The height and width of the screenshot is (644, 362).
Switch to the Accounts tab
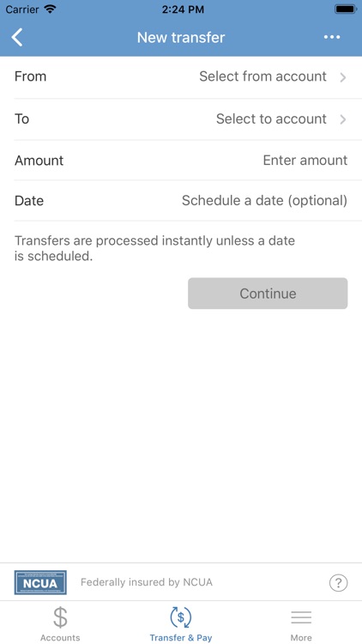pyautogui.click(x=60, y=623)
